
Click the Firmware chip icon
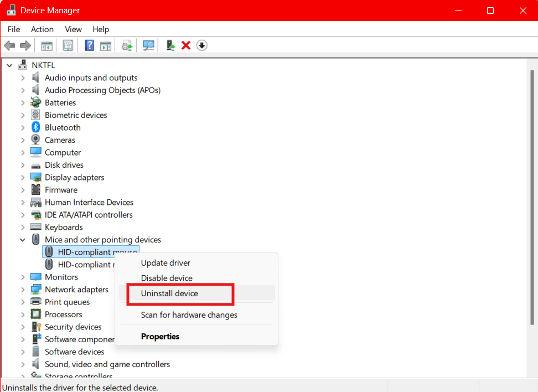[35, 189]
